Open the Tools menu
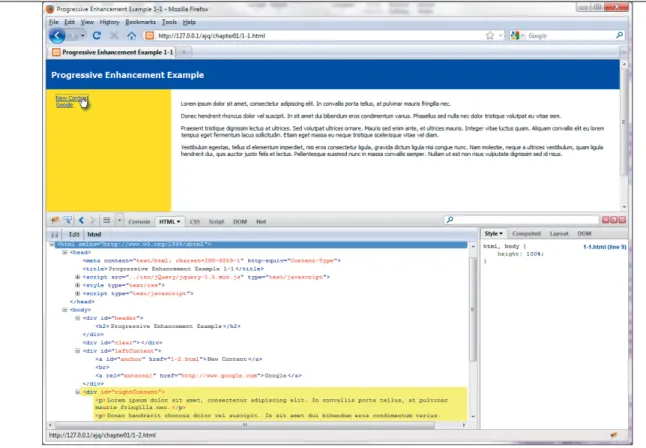Viewport: 646px width, 448px height. coord(169,22)
